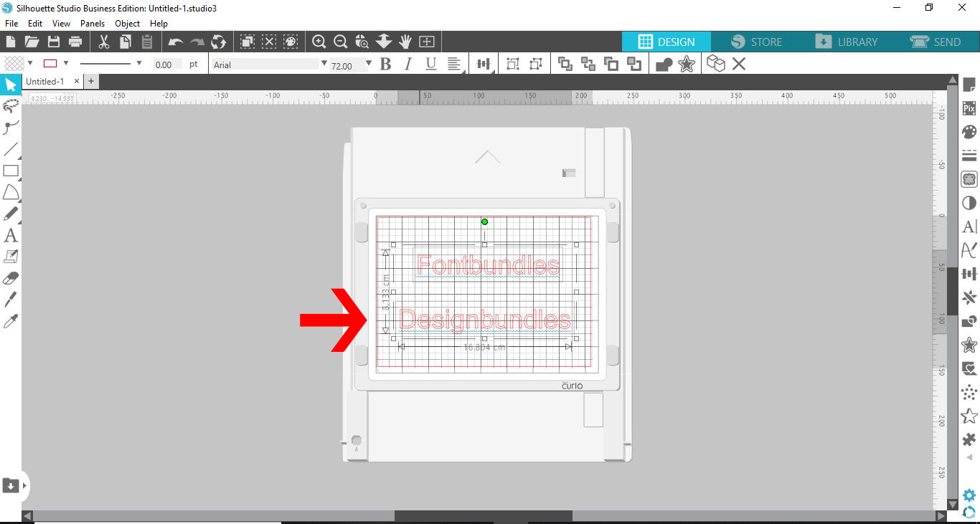Open the File menu
This screenshot has width=980, height=524.
tap(11, 23)
